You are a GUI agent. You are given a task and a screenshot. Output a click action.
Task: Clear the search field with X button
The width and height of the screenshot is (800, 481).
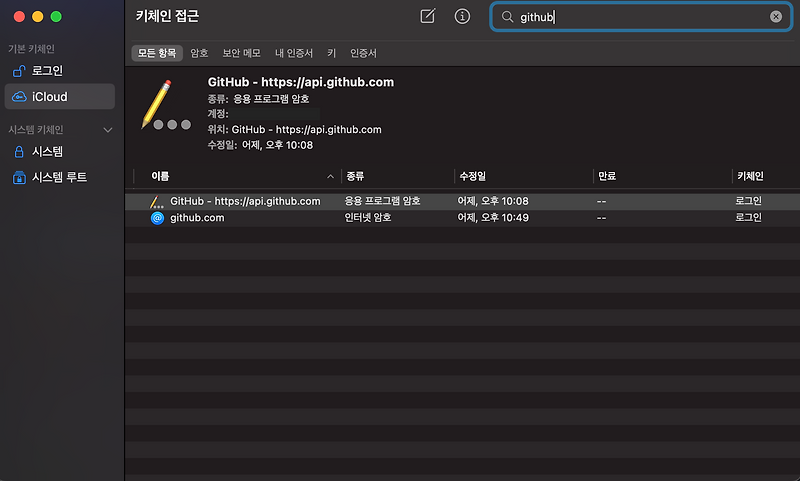pyautogui.click(x=776, y=17)
